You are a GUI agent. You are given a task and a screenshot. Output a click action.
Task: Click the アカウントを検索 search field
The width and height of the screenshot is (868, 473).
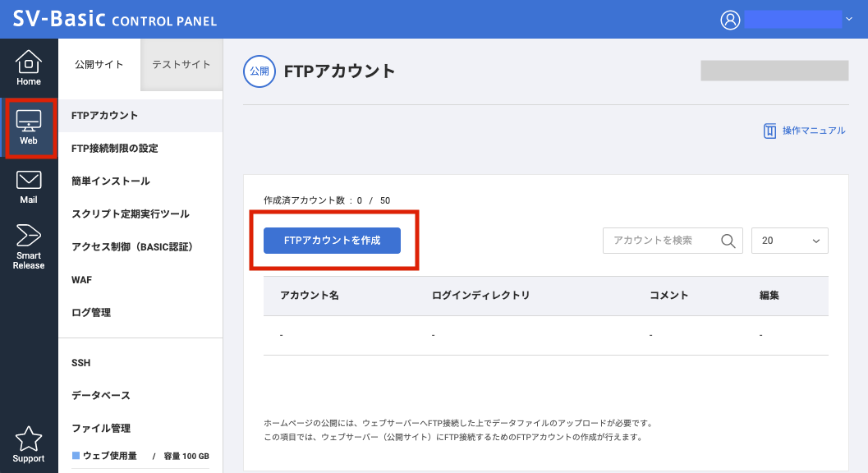point(661,240)
